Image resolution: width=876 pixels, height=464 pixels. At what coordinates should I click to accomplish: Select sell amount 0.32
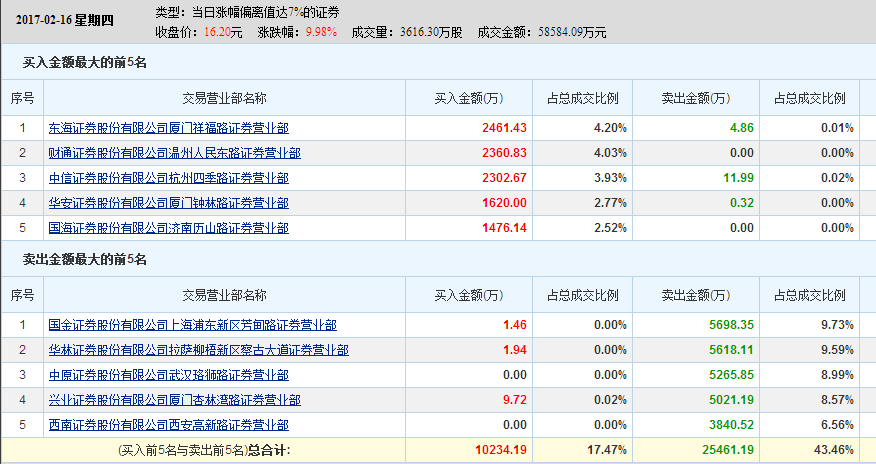[742, 203]
